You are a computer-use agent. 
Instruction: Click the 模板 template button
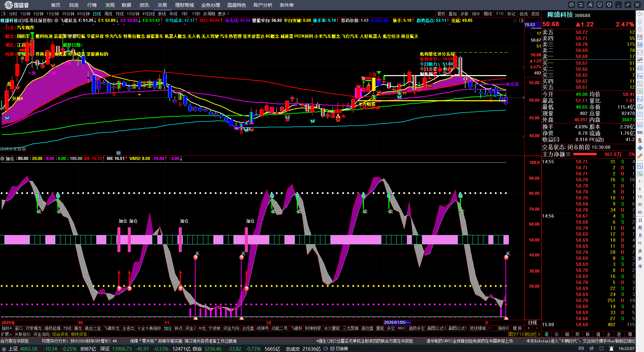(x=518, y=328)
